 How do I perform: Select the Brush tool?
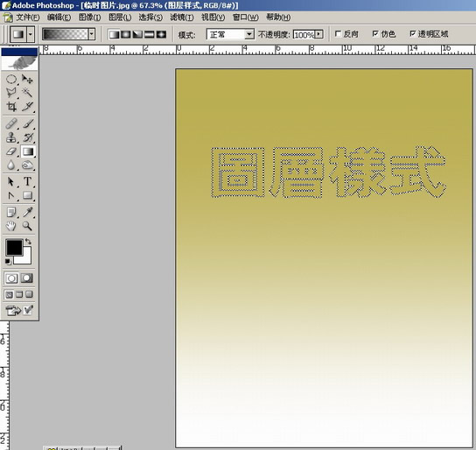pyautogui.click(x=28, y=124)
